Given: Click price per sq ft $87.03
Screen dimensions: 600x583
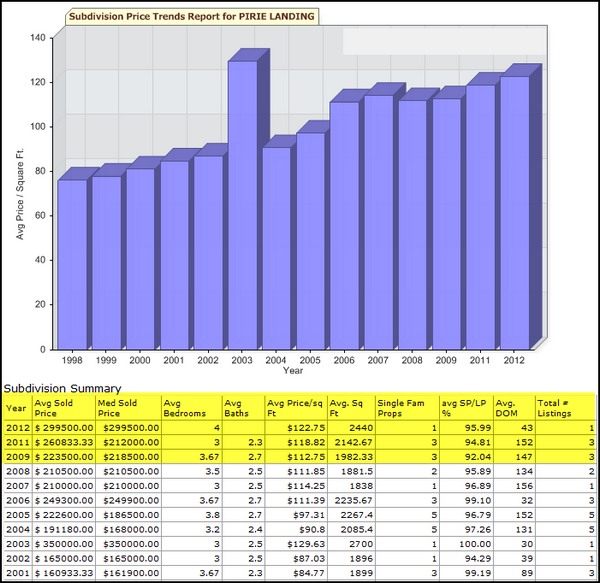Looking at the screenshot, I should [309, 559].
